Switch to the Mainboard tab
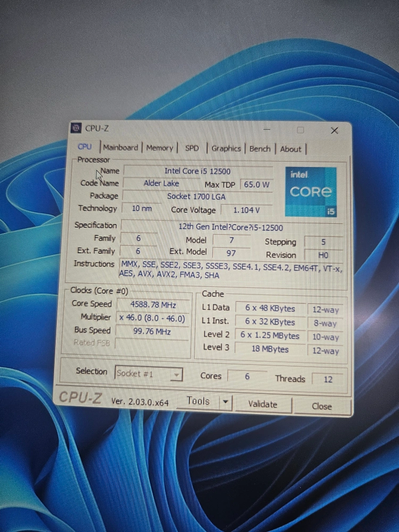Viewport: 399px width, 532px height. 120,147
